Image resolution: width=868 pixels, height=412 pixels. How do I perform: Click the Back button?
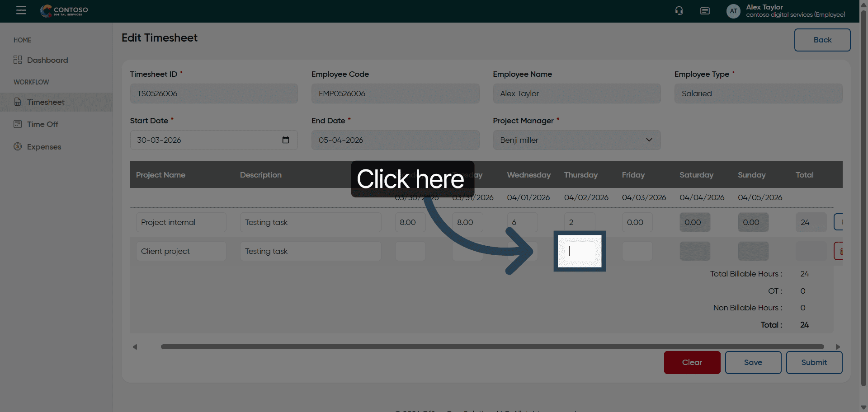pyautogui.click(x=822, y=40)
